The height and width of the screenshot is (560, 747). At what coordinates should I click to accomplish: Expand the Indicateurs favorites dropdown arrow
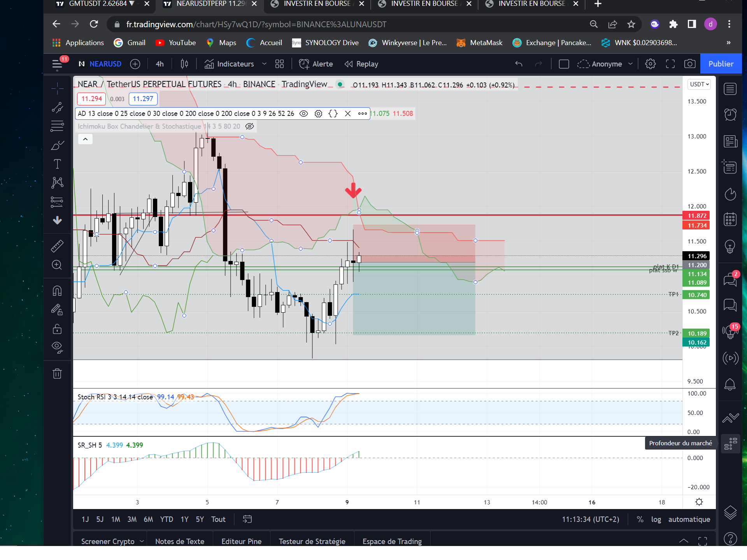tap(264, 64)
